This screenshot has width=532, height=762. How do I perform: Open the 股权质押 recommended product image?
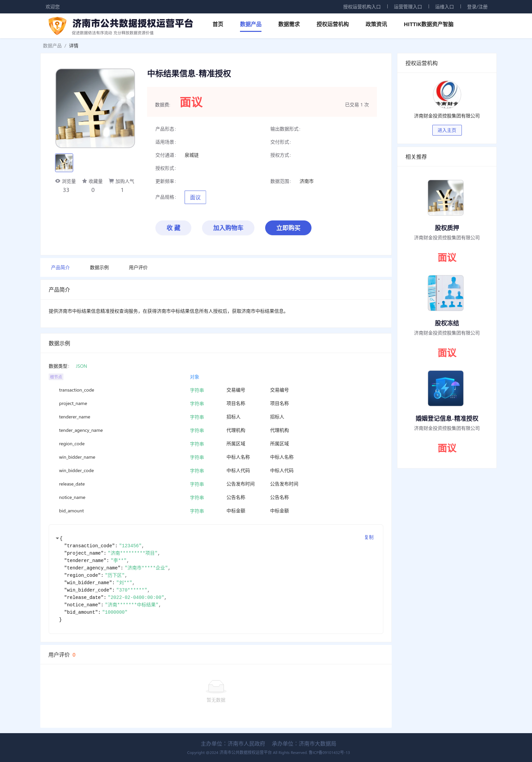click(x=445, y=198)
